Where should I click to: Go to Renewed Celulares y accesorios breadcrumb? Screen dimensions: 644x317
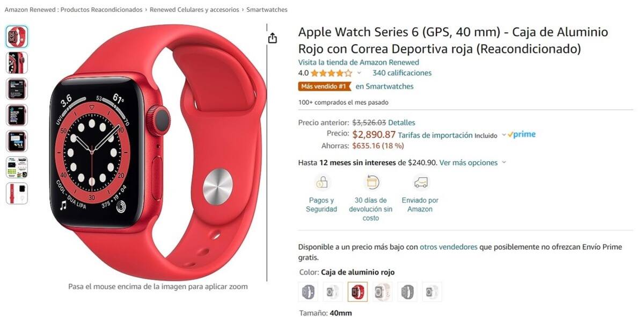pos(195,10)
